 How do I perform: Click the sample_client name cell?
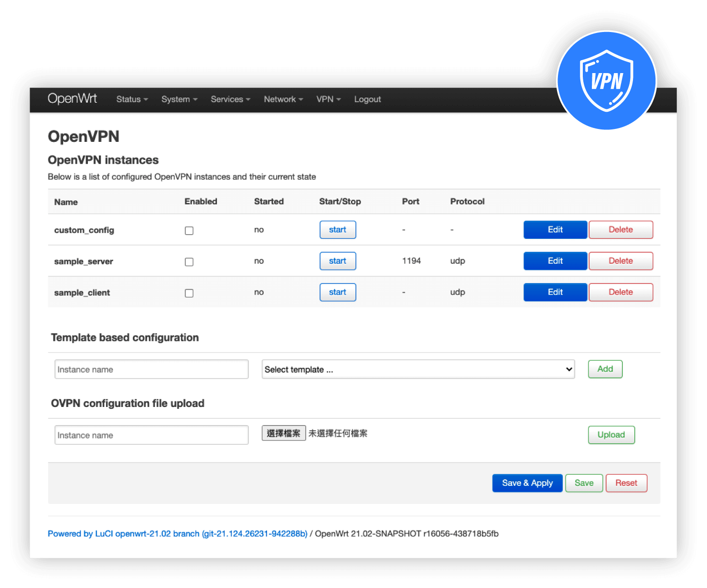point(82,293)
